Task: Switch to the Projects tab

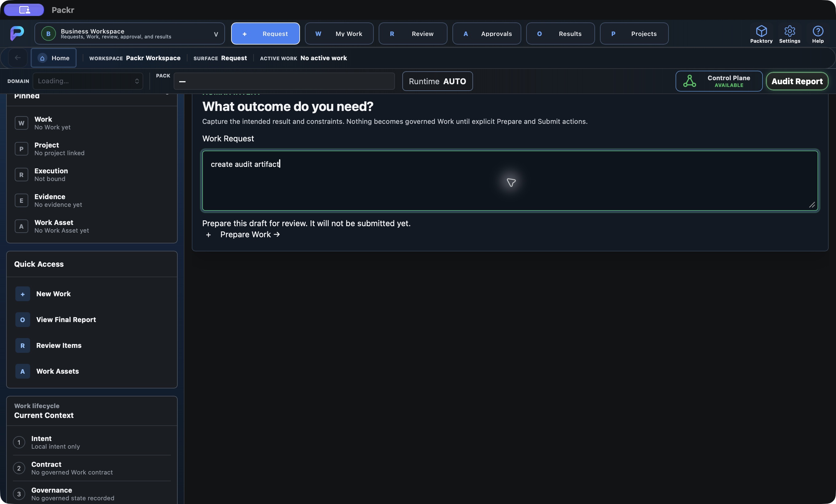Action: [x=634, y=33]
